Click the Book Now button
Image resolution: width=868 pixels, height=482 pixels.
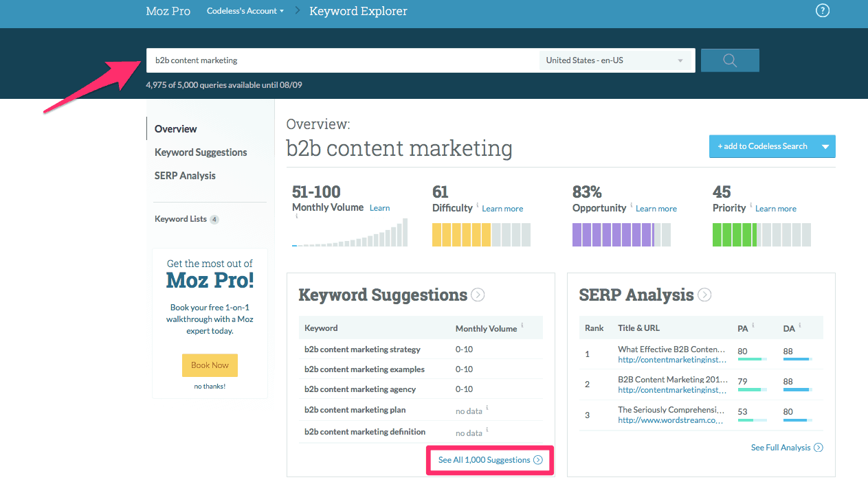210,365
